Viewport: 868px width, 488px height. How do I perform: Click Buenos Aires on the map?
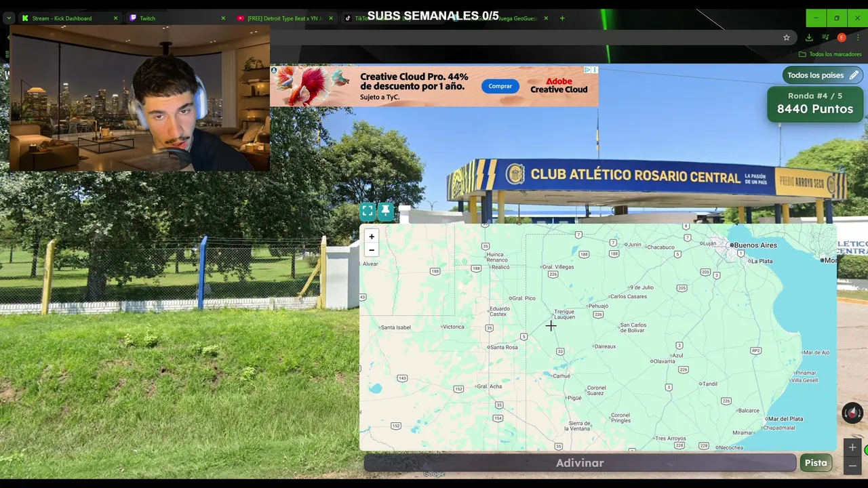point(754,245)
